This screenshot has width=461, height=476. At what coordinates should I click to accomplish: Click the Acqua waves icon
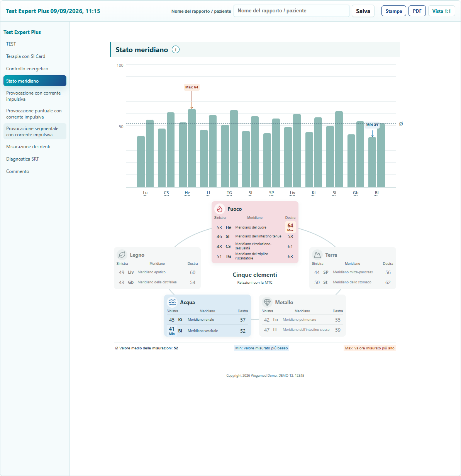(x=172, y=302)
